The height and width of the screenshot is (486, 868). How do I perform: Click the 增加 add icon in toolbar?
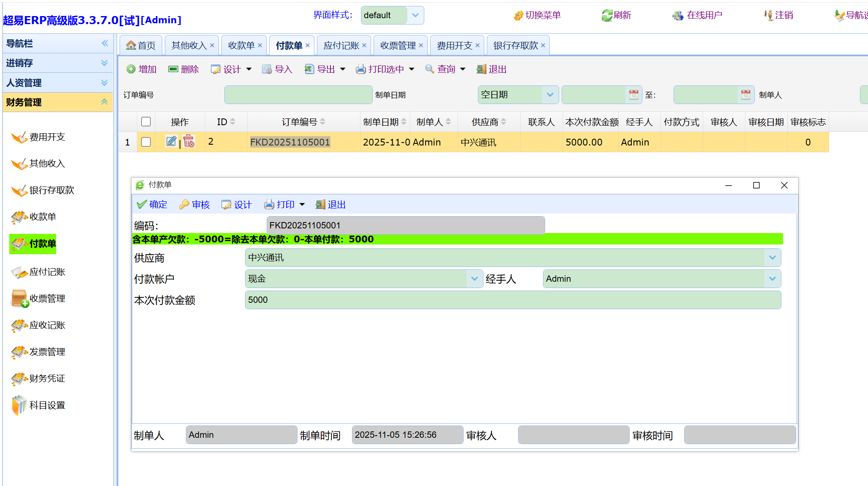pos(131,69)
